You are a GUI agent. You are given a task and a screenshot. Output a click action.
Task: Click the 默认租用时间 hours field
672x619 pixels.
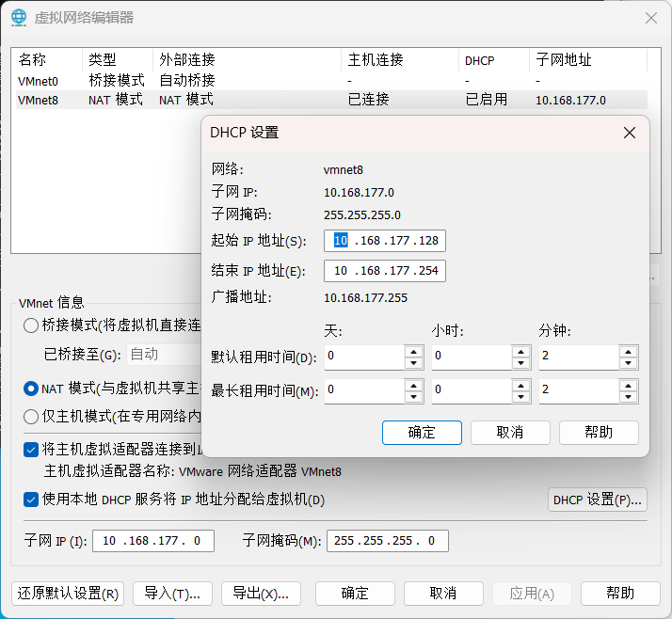[x=472, y=357]
